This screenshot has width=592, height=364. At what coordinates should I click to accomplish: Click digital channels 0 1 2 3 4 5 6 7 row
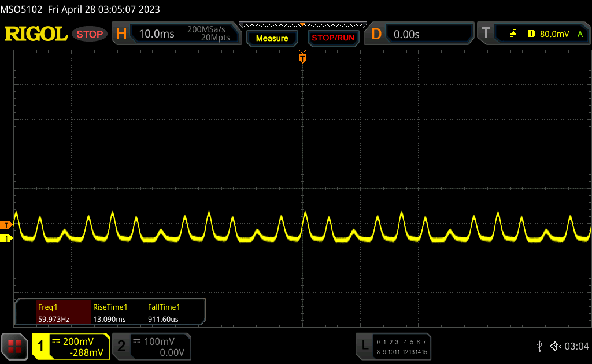(x=401, y=342)
